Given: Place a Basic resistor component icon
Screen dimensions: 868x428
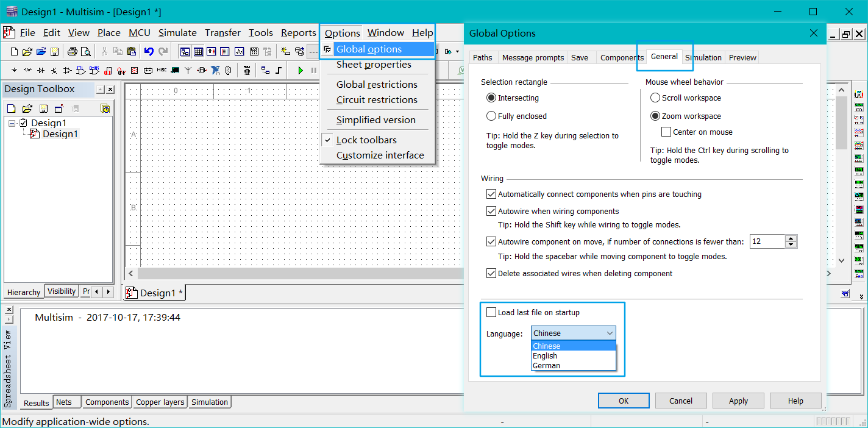Looking at the screenshot, I should [27, 70].
